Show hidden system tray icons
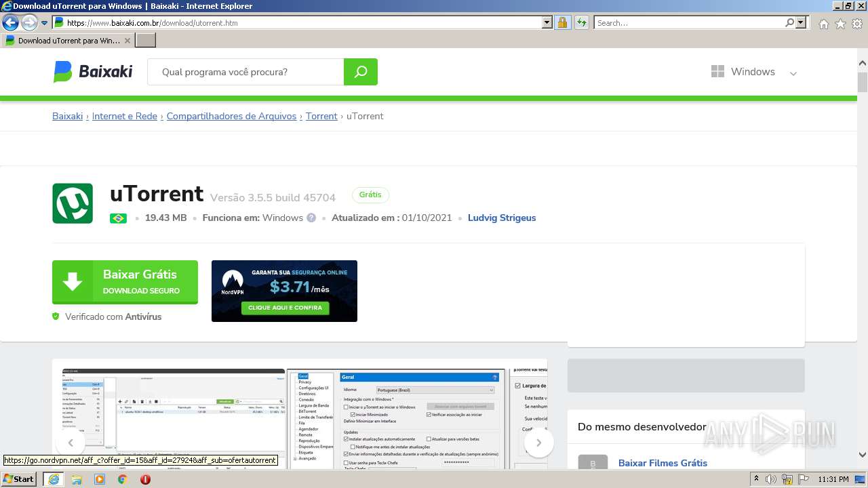 pos(757,479)
